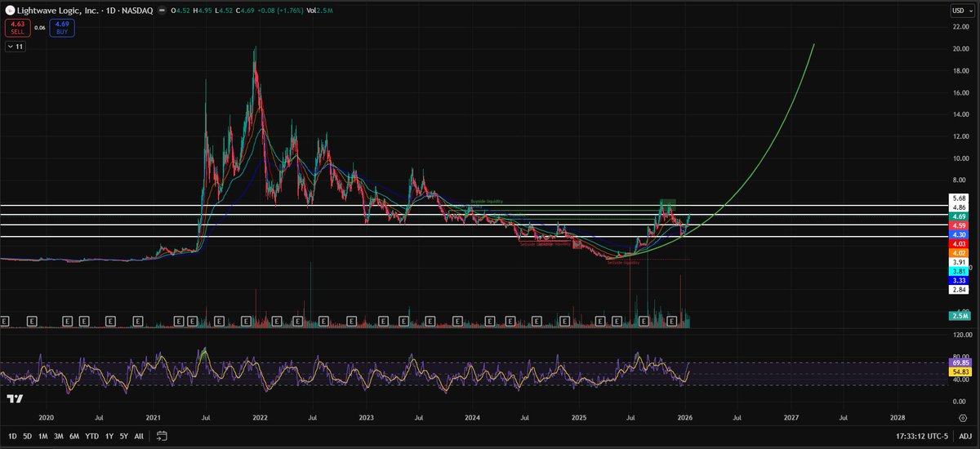Click the Lightwave Logic symbol logo icon

tap(9, 11)
